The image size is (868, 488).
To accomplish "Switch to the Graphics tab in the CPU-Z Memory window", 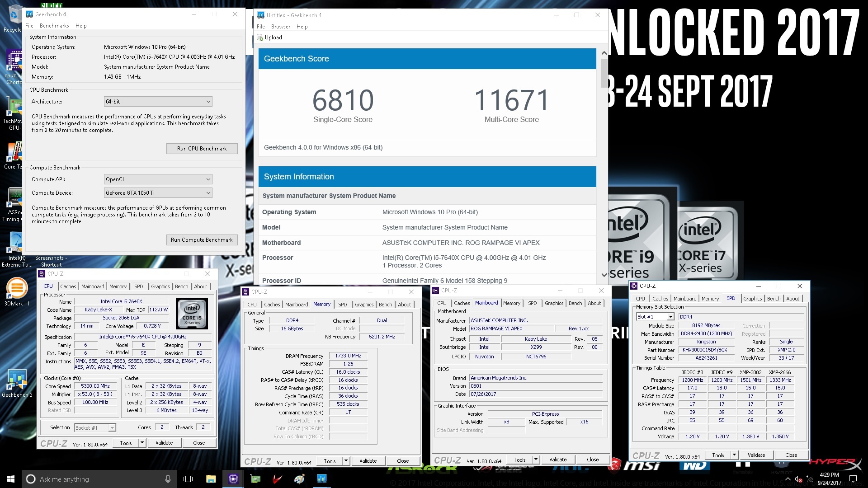I will click(364, 305).
